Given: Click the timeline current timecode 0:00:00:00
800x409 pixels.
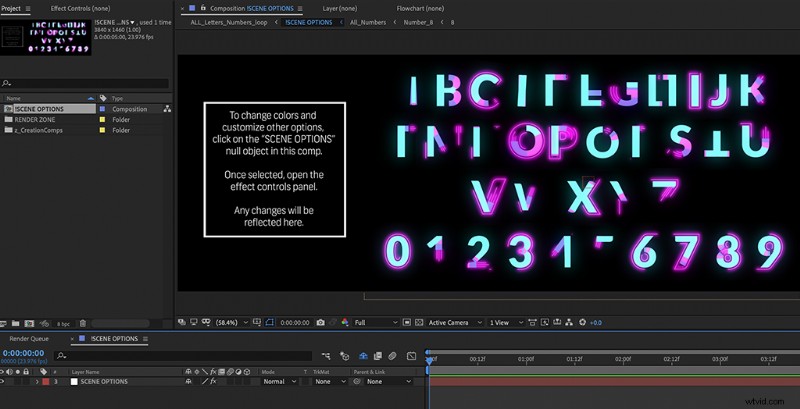Looking at the screenshot, I should pos(23,353).
